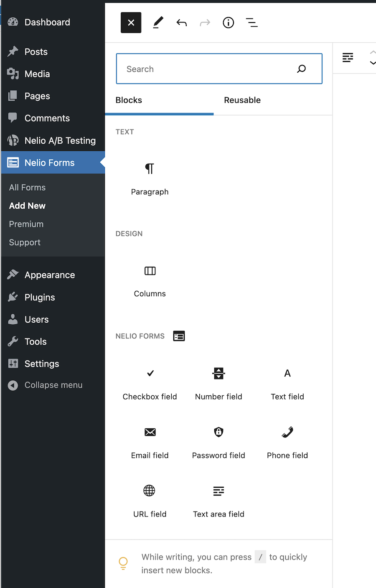Click into the block Search field
This screenshot has width=376, height=588.
219,69
